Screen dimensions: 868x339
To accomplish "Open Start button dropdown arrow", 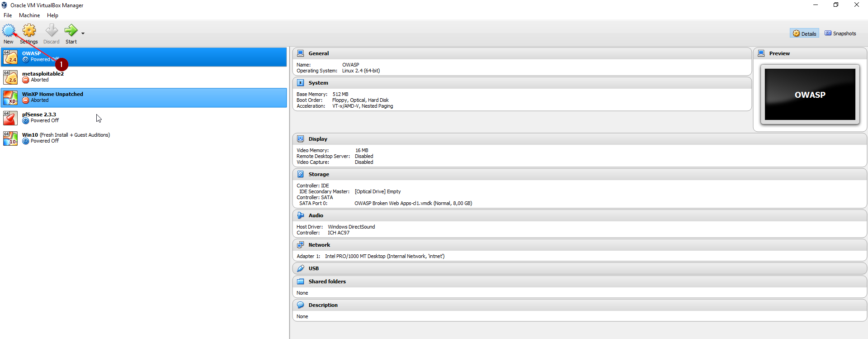I will 83,33.
